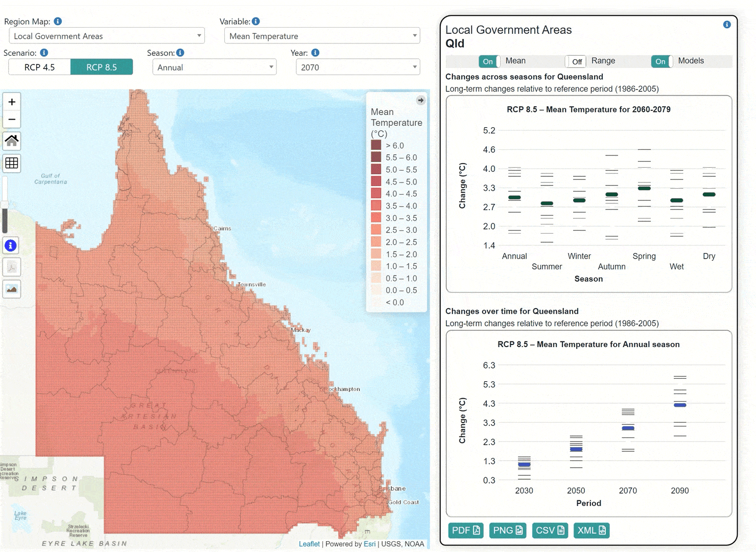Click the Leaflet attribution link
756x552 pixels.
coord(309,544)
